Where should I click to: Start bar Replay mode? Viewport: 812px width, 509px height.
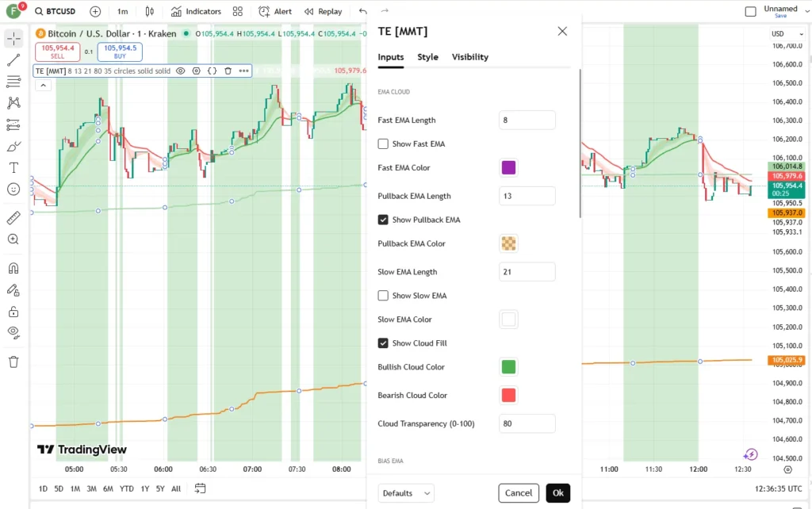[x=324, y=11]
